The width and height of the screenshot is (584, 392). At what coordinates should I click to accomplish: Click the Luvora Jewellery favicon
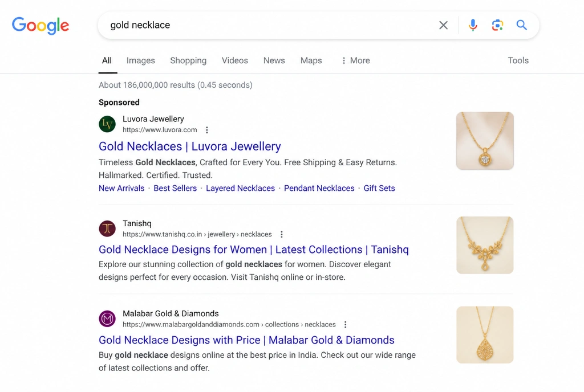[x=107, y=124]
